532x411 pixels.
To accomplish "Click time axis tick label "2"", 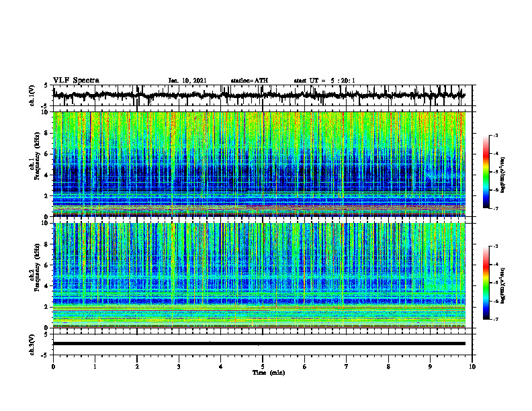I will point(137,367).
